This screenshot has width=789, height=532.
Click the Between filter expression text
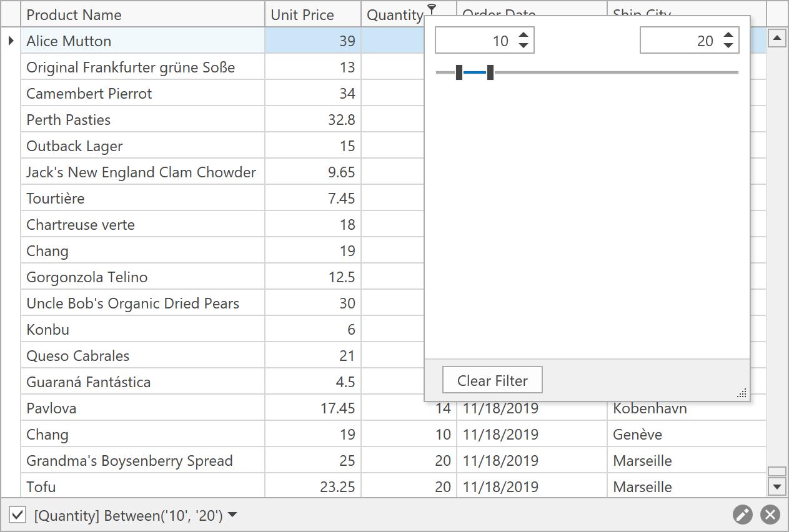[x=128, y=515]
